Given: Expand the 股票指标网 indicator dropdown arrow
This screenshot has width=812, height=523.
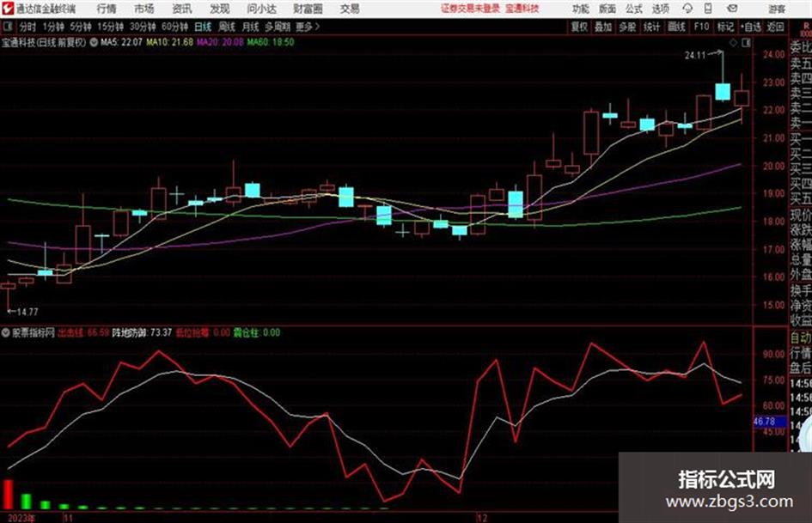Looking at the screenshot, I should tap(6, 332).
